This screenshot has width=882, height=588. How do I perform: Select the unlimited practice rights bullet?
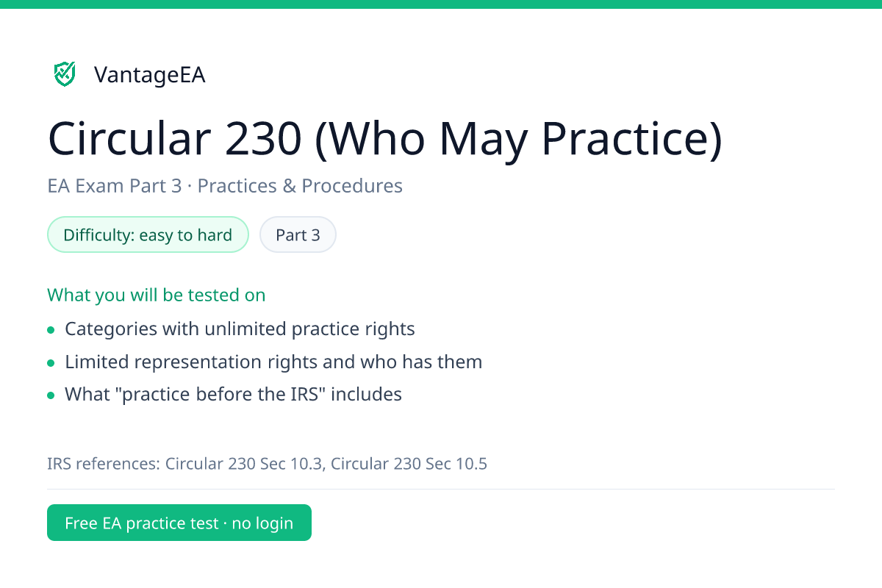pyautogui.click(x=240, y=329)
